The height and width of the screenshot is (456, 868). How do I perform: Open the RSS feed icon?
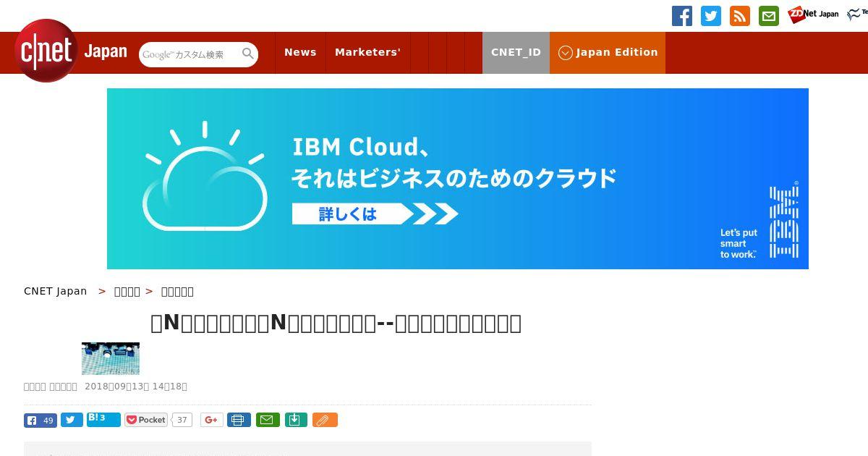coord(740,16)
